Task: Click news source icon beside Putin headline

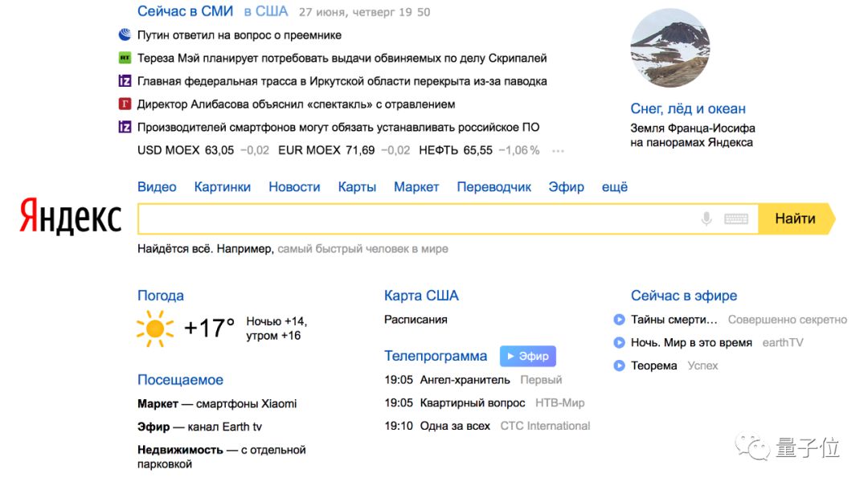Action: [125, 35]
